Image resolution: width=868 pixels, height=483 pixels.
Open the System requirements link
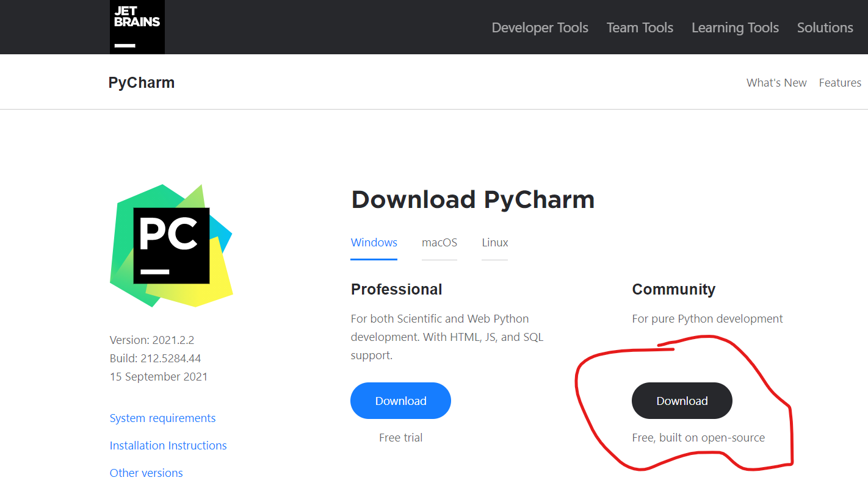click(162, 418)
